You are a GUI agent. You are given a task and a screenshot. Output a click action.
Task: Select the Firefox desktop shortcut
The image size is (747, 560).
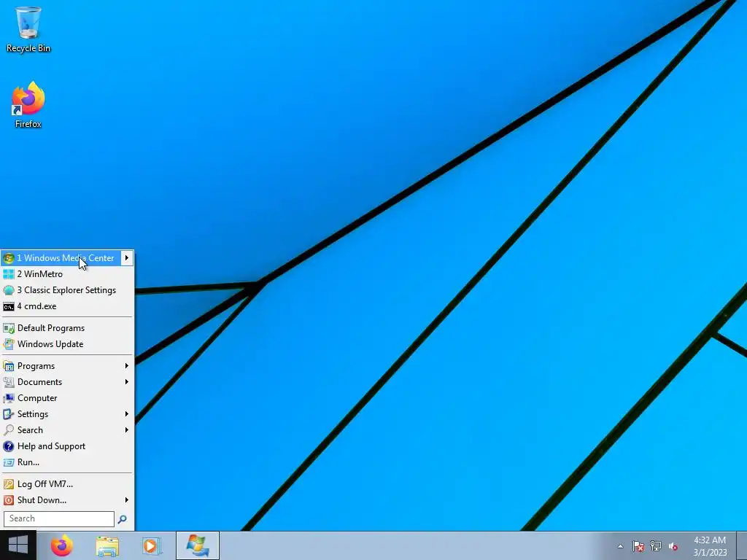coord(28,105)
